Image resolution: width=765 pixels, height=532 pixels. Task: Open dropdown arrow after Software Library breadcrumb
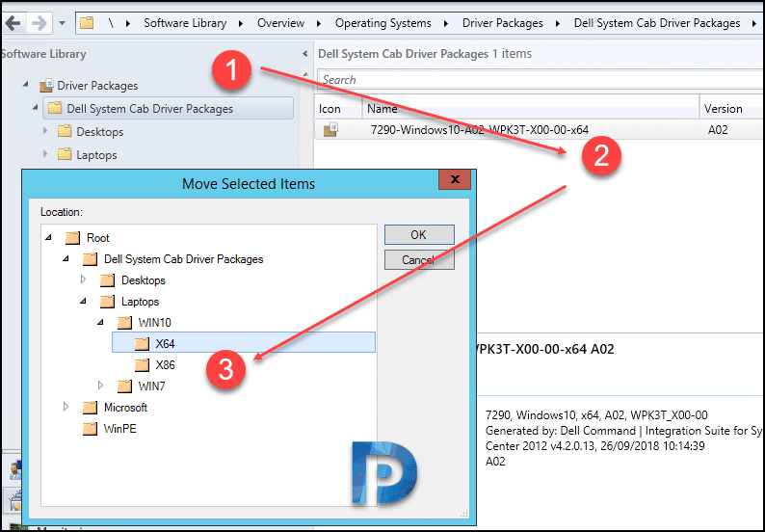[x=241, y=23]
